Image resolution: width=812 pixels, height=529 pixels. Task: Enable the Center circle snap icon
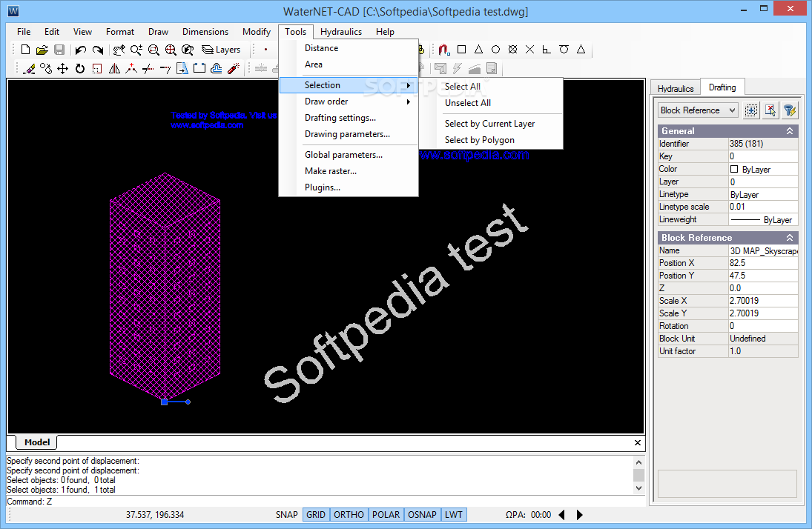coord(495,50)
